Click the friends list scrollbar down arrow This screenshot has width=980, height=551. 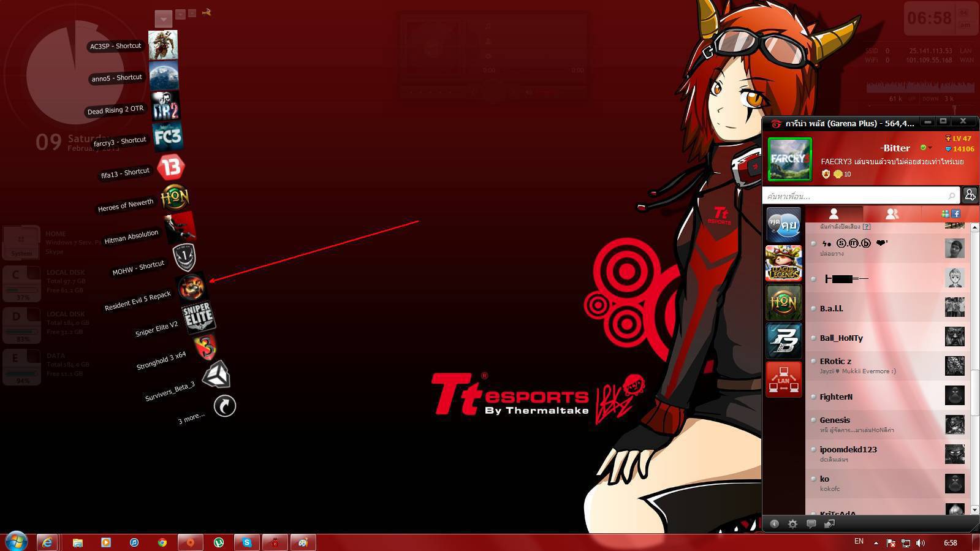point(974,509)
